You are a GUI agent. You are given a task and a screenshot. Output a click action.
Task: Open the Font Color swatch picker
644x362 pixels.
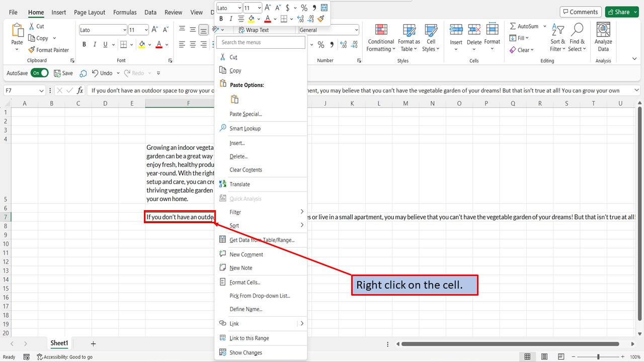pos(166,44)
